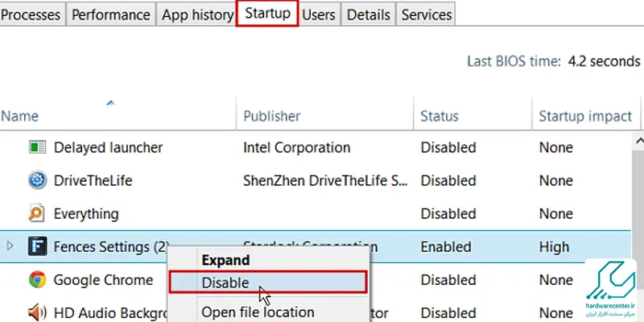
Task: Go to the App history tab
Action: (x=196, y=14)
